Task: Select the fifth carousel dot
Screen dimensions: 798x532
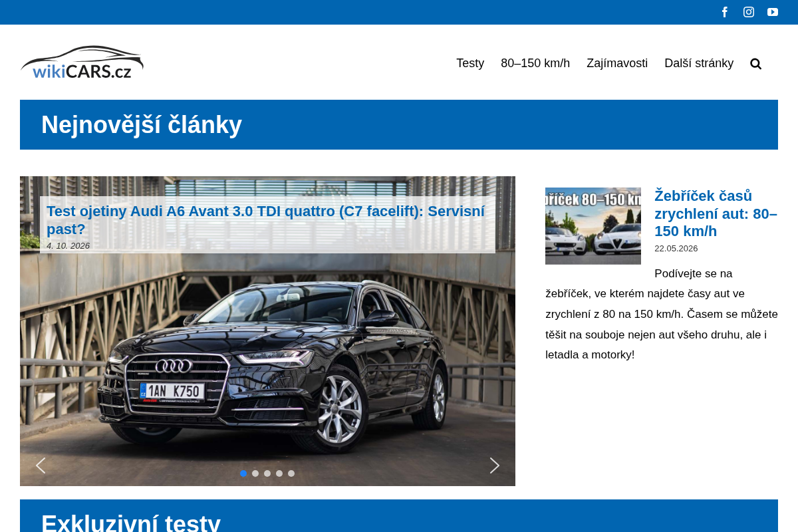Action: pos(291,473)
